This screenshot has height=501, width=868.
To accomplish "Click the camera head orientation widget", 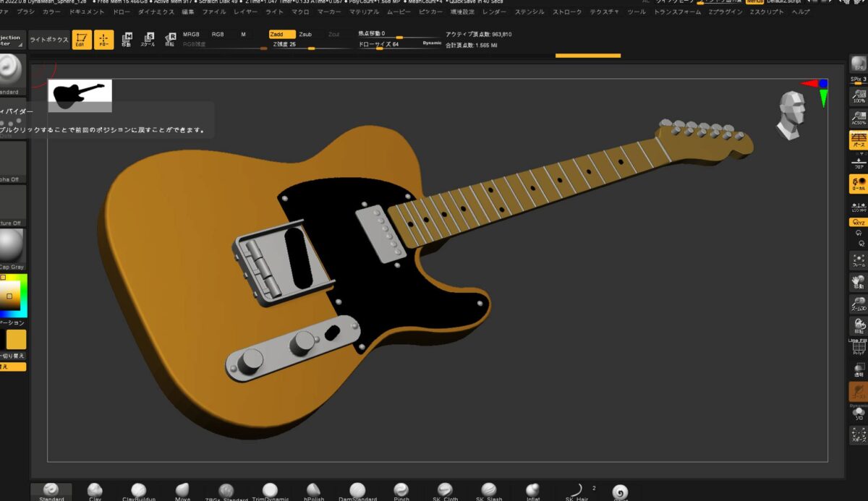I will (x=791, y=114).
